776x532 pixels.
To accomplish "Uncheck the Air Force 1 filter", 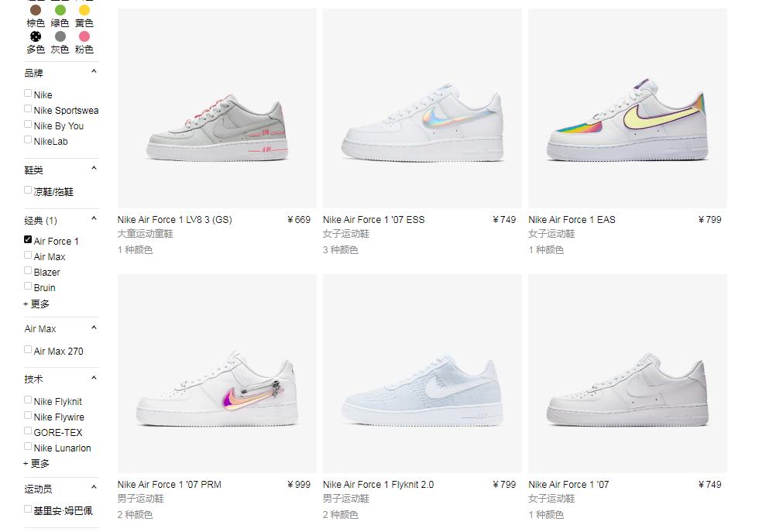I will point(28,239).
